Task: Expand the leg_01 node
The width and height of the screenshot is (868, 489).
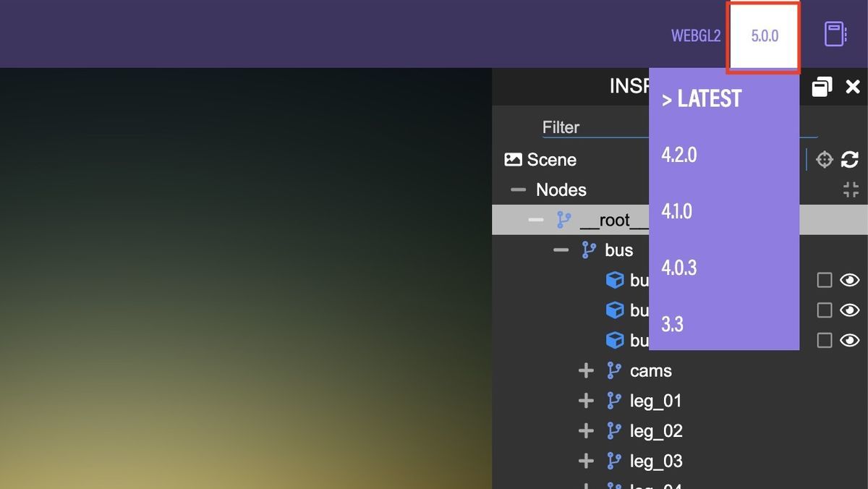Action: pos(586,400)
